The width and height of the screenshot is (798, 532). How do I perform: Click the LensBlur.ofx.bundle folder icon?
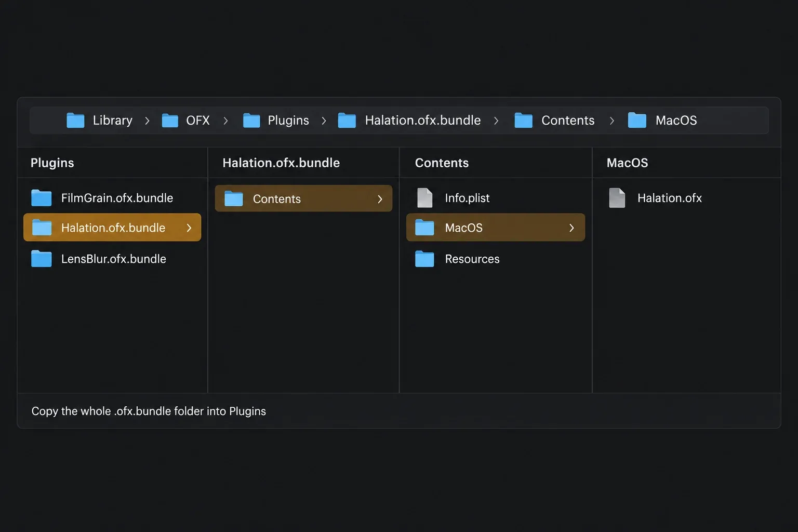(42, 259)
